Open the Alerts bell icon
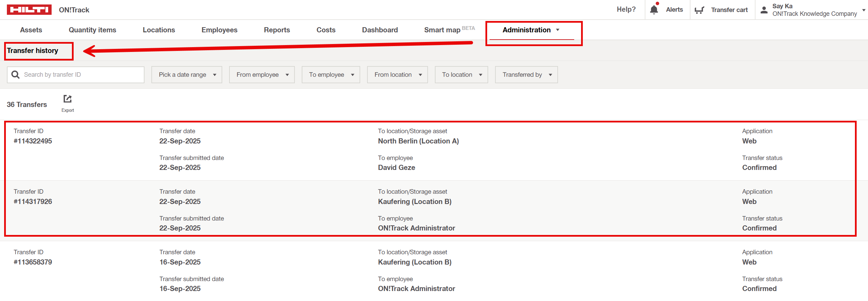This screenshot has height=301, width=868. click(654, 10)
